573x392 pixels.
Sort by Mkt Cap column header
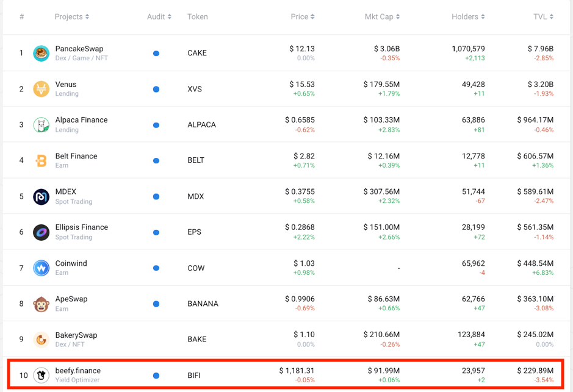click(382, 16)
